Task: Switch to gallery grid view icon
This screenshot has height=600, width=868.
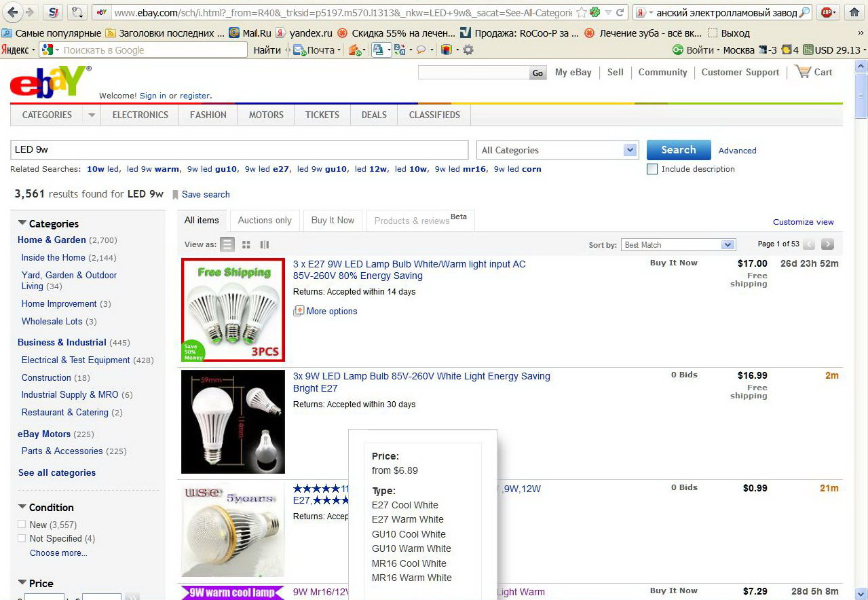Action: point(246,244)
